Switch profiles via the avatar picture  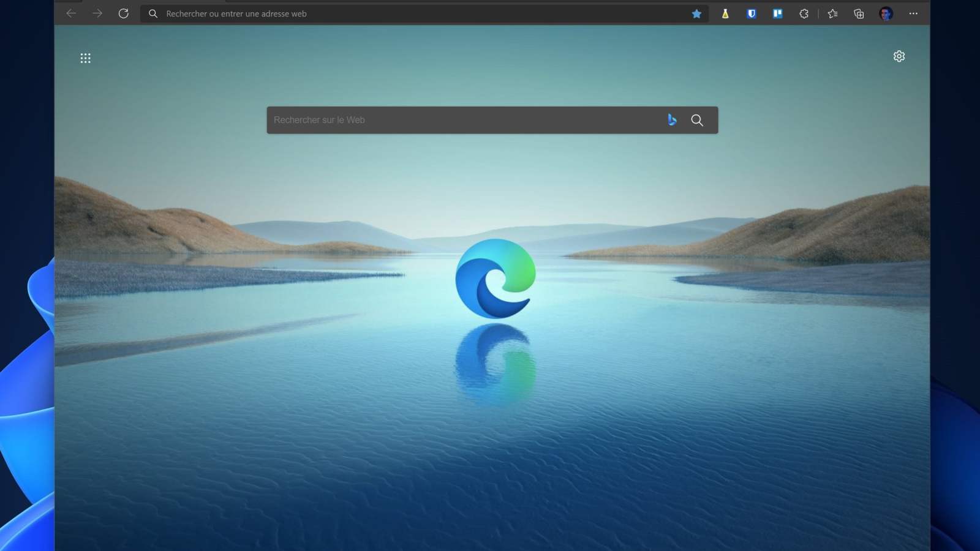(886, 13)
